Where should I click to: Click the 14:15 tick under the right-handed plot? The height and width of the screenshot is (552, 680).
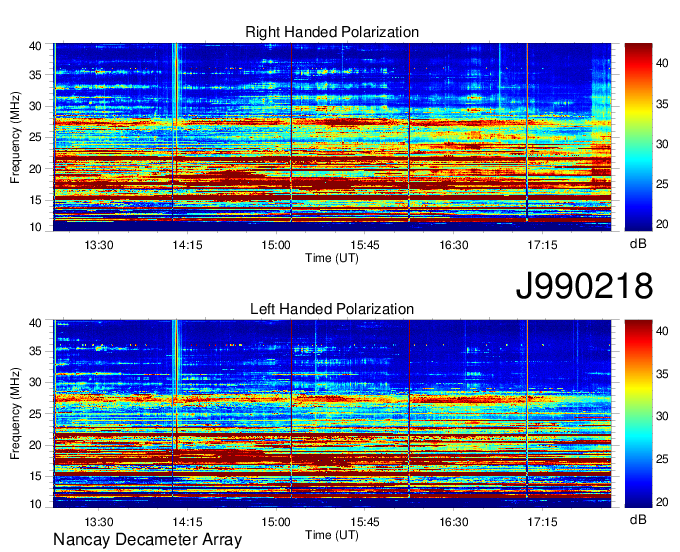pos(187,245)
